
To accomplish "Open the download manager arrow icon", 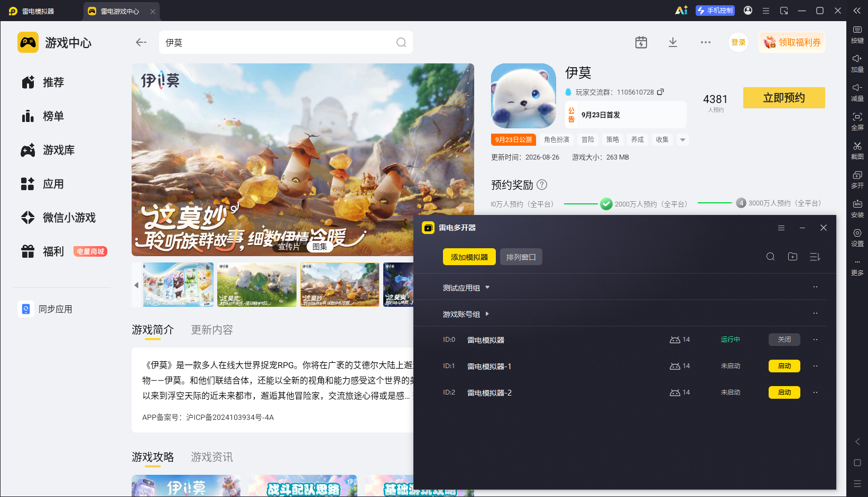I will [x=673, y=42].
